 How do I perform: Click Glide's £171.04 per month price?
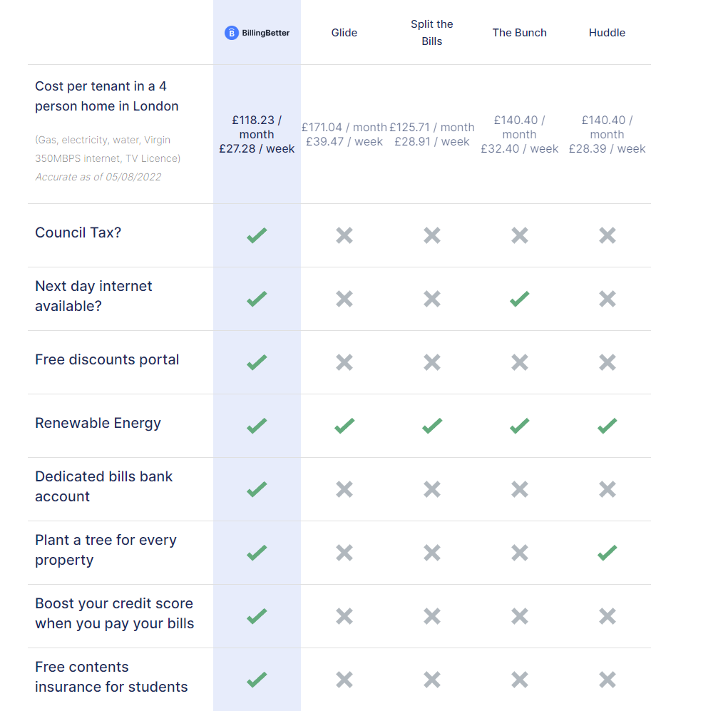pos(344,127)
